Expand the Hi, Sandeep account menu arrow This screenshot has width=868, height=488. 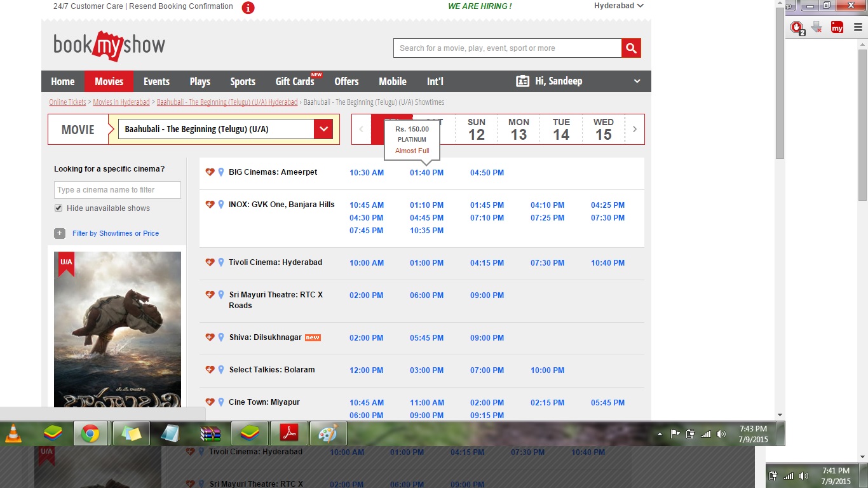coord(637,81)
